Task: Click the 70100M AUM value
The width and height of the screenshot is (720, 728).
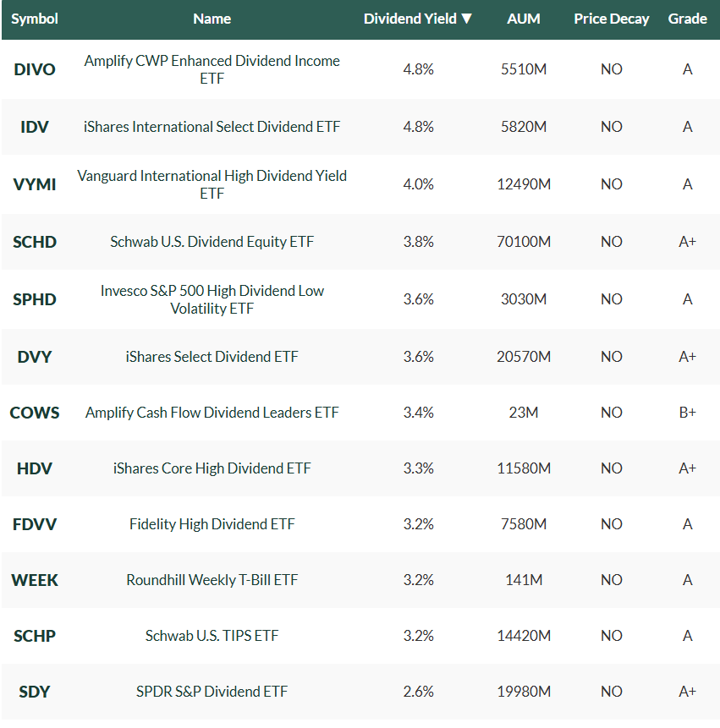Action: (x=524, y=242)
